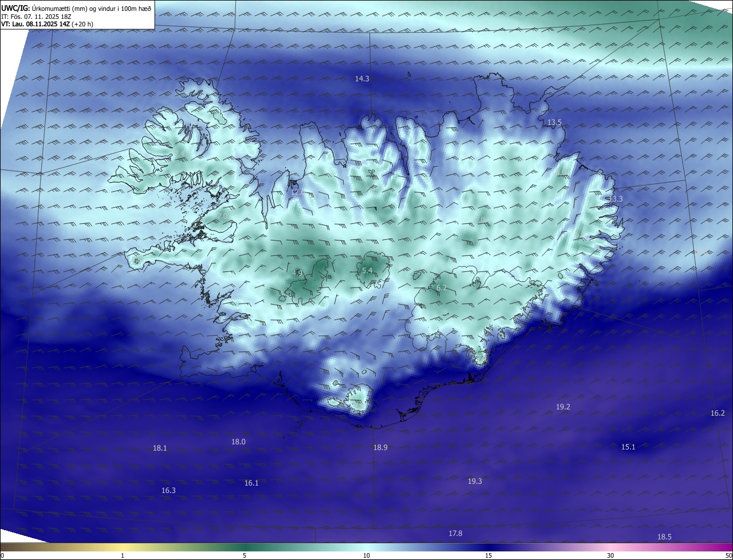The height and width of the screenshot is (560, 733).
Task: Click the '30' tick on the color scale
Action: tap(610, 555)
